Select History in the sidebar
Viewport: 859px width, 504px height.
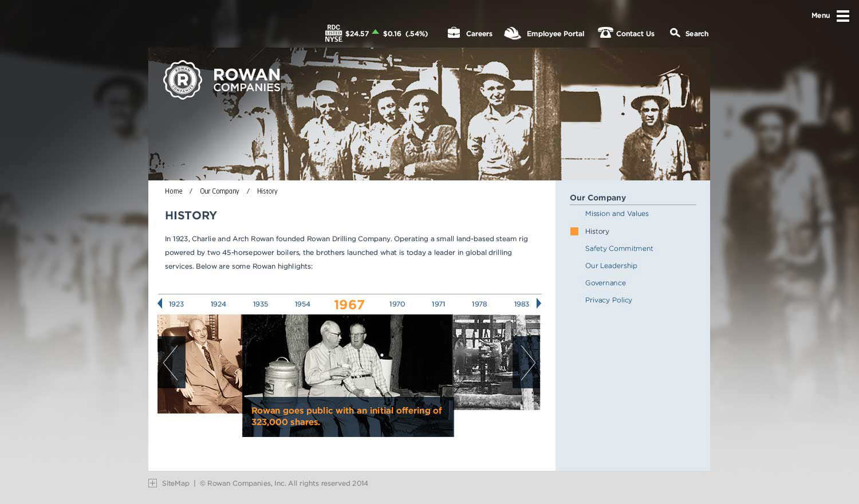[x=597, y=231]
